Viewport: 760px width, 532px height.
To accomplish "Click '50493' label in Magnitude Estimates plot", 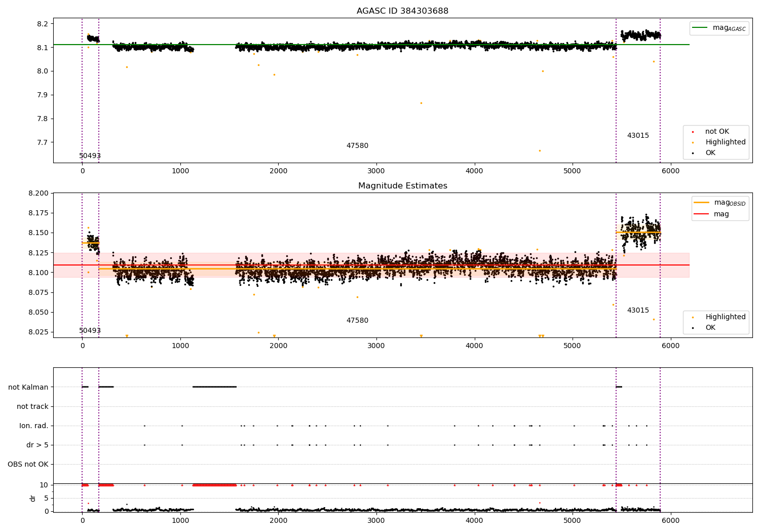I will point(90,330).
